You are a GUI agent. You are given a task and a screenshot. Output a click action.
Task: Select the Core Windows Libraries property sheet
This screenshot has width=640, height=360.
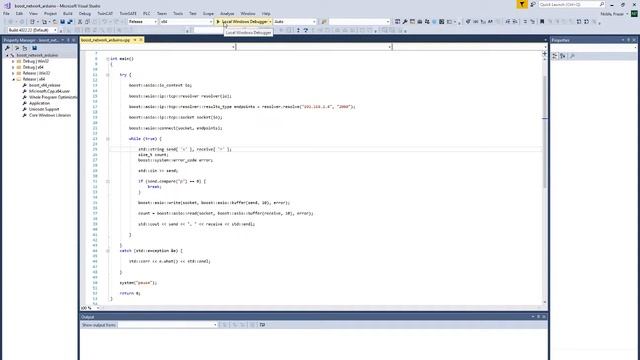(49, 115)
